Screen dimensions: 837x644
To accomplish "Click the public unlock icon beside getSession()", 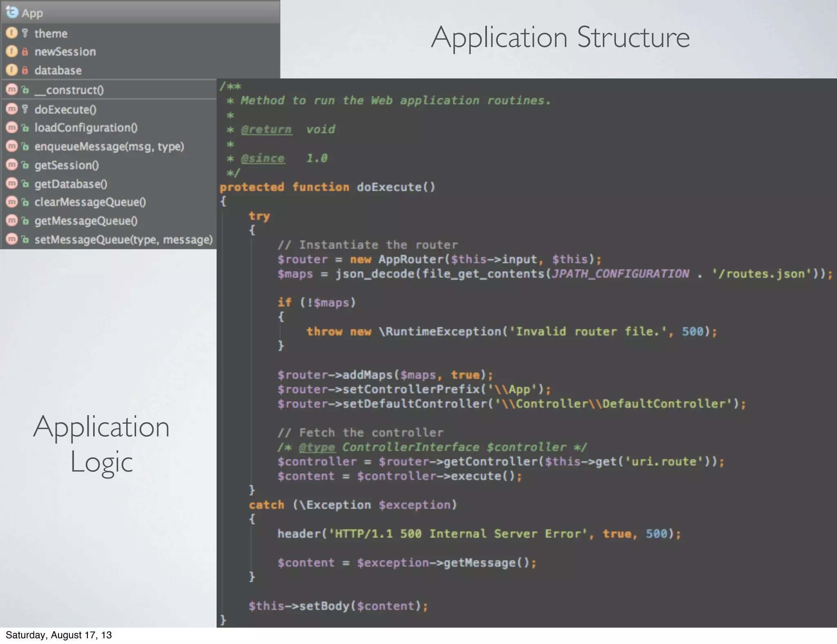I will [x=25, y=165].
